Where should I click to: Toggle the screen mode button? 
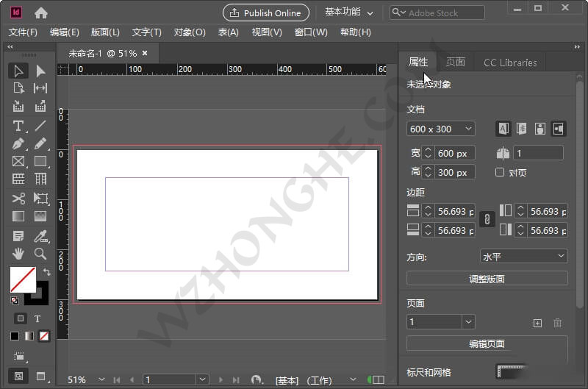click(41, 376)
